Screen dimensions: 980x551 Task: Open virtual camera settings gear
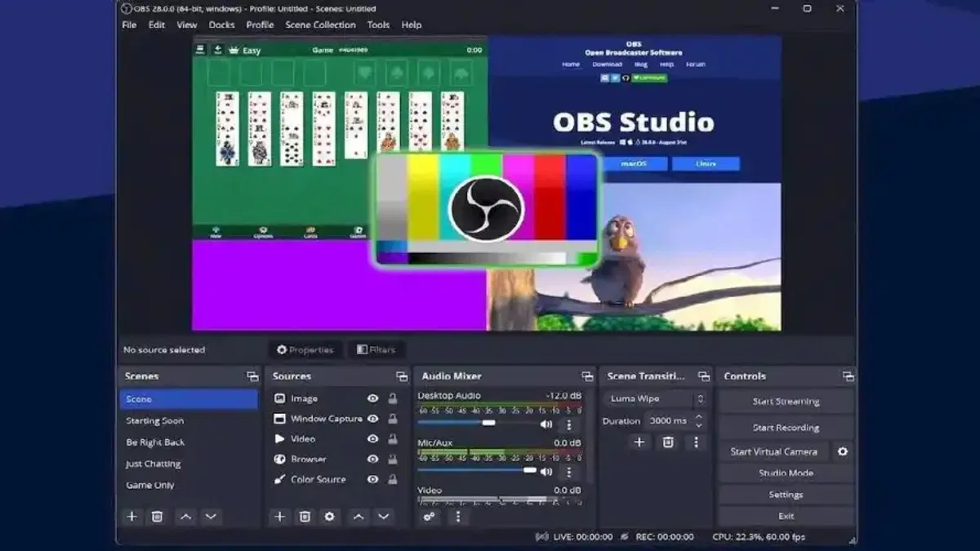coord(843,451)
